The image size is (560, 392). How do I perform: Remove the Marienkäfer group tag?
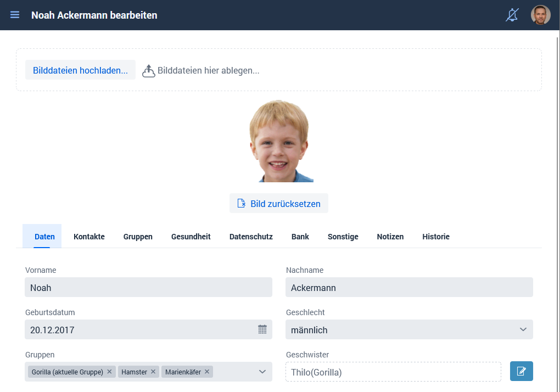pos(207,372)
